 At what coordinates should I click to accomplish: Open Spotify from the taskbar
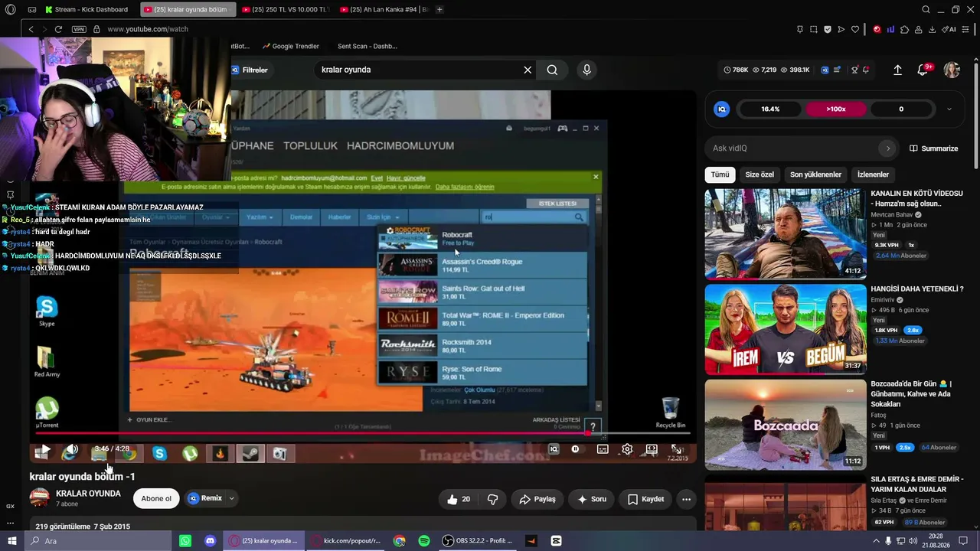[424, 541]
